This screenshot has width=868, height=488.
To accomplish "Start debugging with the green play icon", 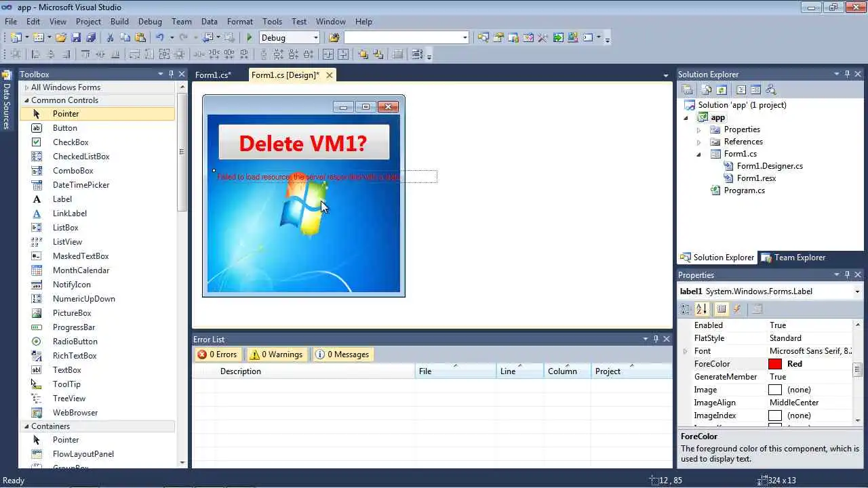I will pyautogui.click(x=250, y=37).
